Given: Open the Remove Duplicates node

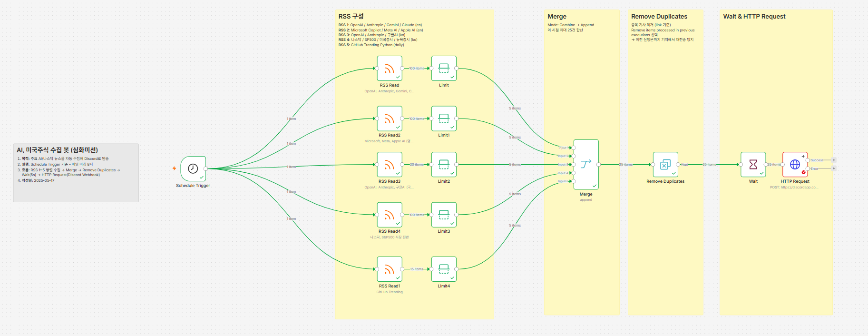Looking at the screenshot, I should pyautogui.click(x=665, y=165).
